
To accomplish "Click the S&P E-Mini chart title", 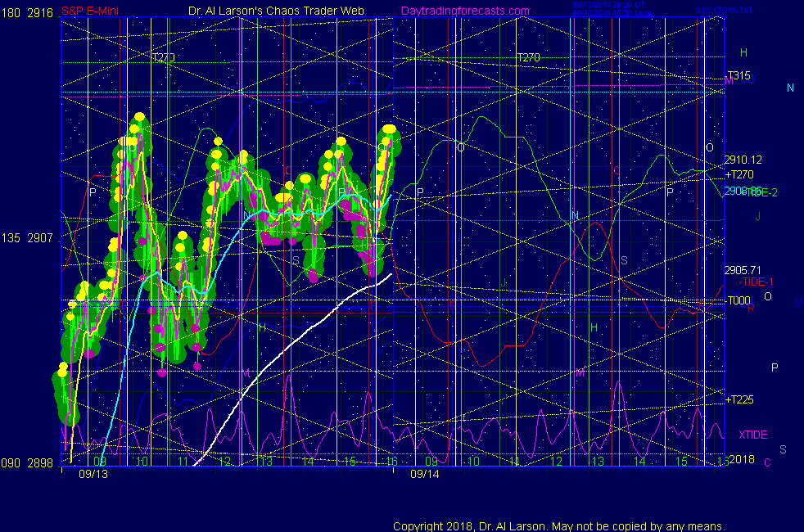I will point(90,11).
